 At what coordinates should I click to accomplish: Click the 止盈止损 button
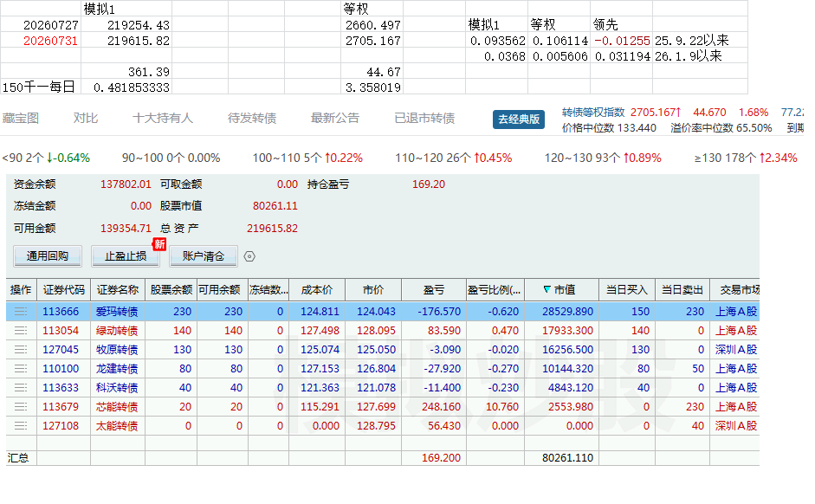coord(126,256)
